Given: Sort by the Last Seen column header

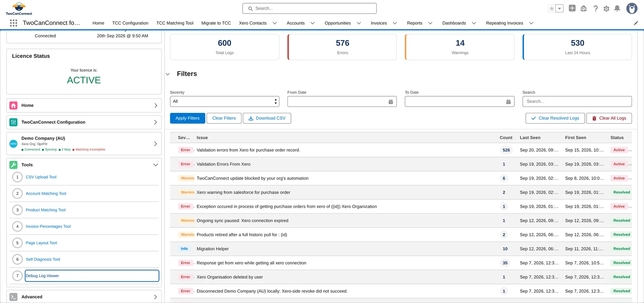Looking at the screenshot, I should pos(530,138).
